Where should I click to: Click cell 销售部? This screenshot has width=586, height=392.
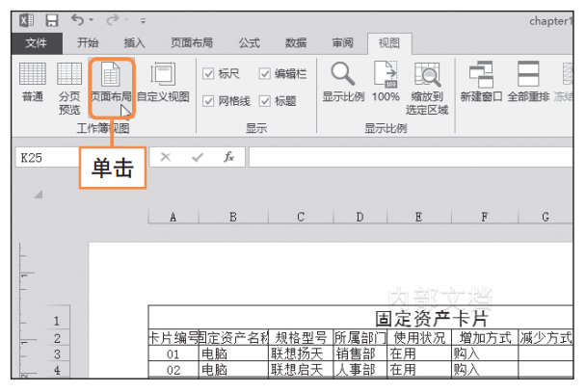pyautogui.click(x=360, y=353)
